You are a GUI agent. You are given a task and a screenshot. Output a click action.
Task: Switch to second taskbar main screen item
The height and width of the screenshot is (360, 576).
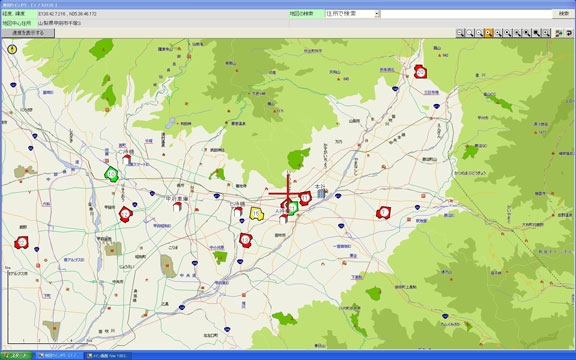(x=108, y=356)
